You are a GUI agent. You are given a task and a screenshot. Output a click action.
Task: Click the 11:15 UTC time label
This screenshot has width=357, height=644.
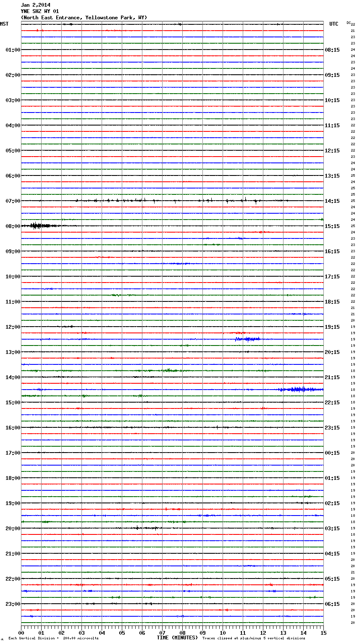(x=332, y=126)
